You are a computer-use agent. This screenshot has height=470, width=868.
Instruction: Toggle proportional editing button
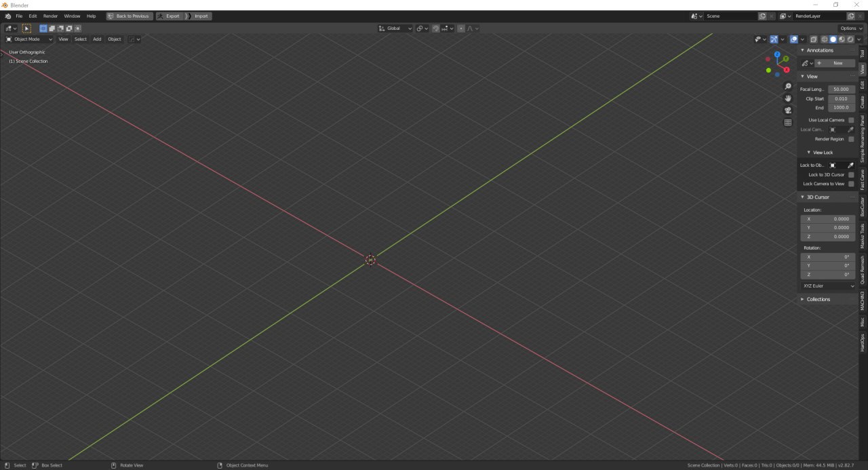tap(461, 28)
